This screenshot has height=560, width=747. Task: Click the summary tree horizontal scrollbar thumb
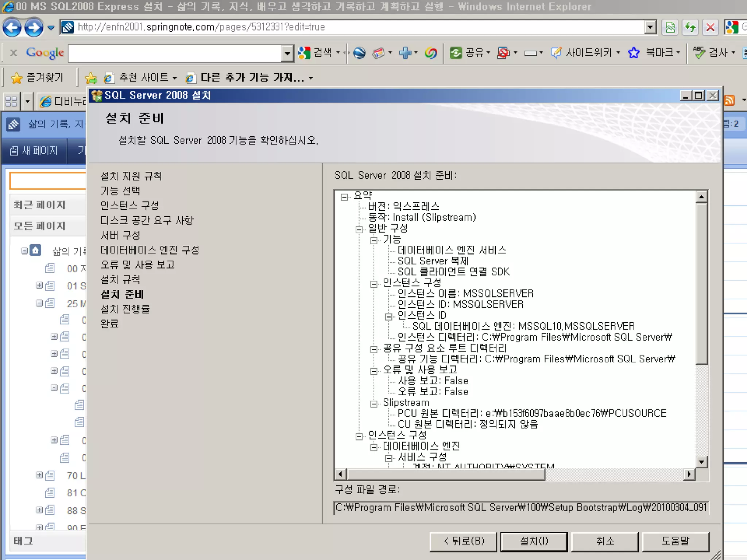(x=446, y=474)
